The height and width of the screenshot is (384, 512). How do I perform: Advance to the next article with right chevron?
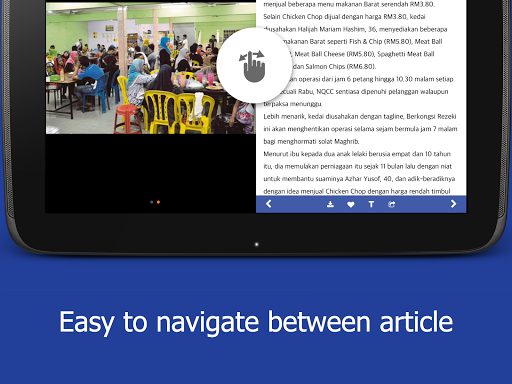(x=453, y=204)
